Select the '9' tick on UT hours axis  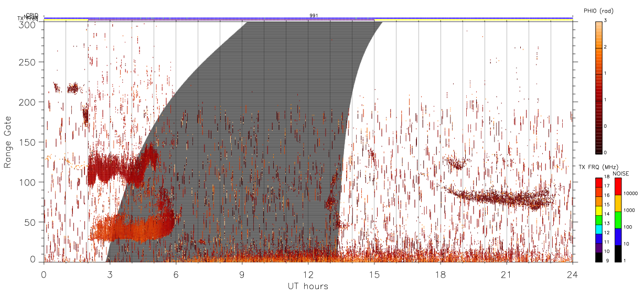pos(242,274)
